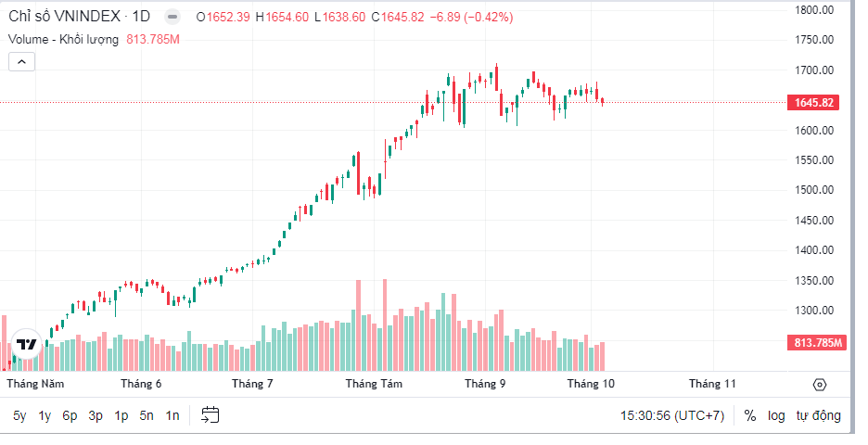
Task: Click the Tháng 9 label on time axis
Action: click(484, 383)
